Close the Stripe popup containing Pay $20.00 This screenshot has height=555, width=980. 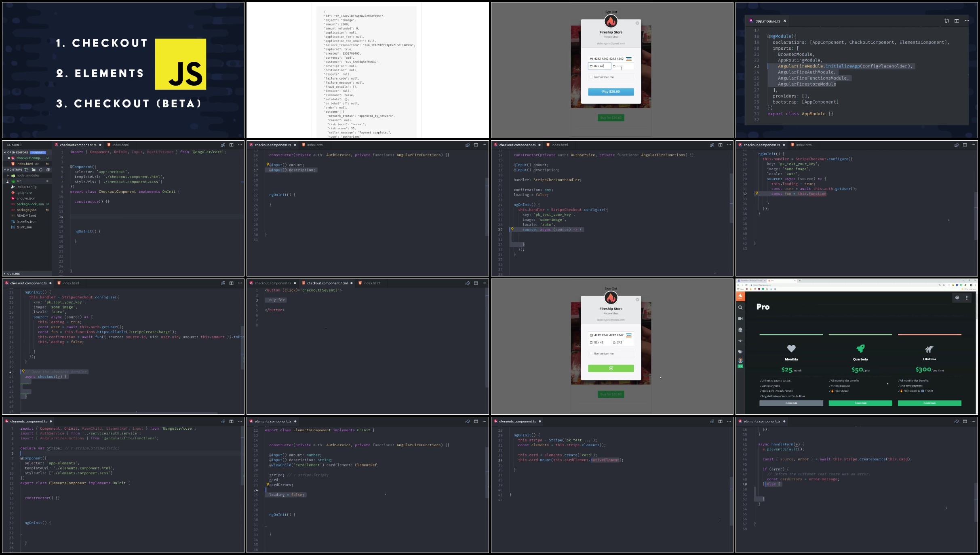tap(637, 23)
